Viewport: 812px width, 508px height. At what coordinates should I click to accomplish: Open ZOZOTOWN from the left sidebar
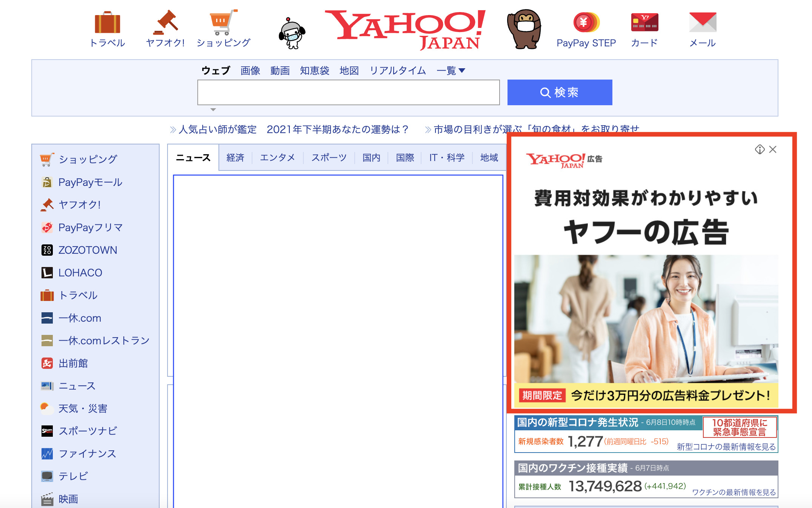(x=87, y=250)
